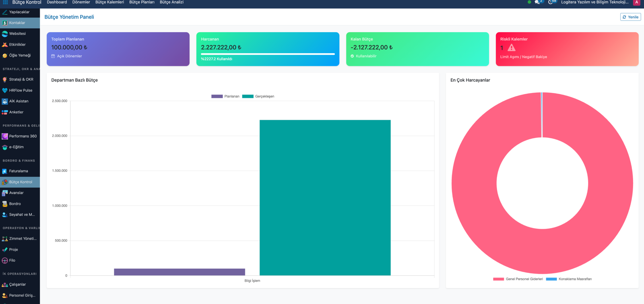
Task: Open the user avatar icon at top right
Action: pos(636,2)
